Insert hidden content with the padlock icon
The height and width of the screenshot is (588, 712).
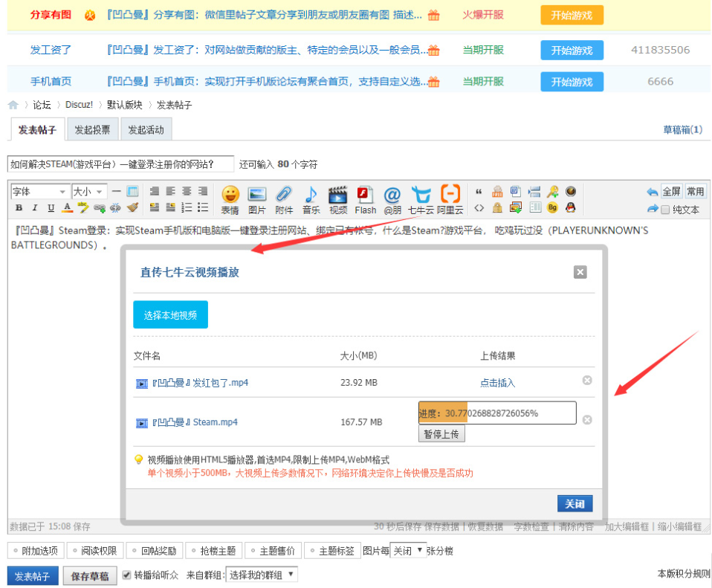pos(498,208)
